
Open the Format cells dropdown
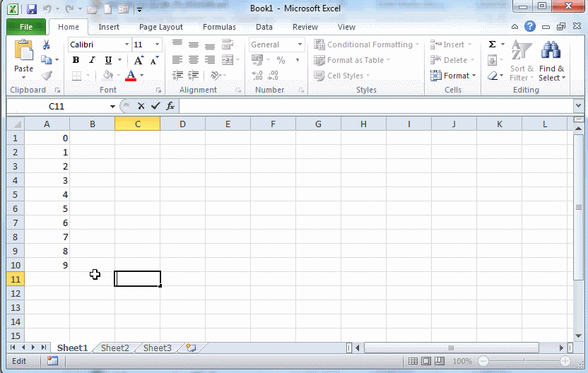tap(453, 76)
